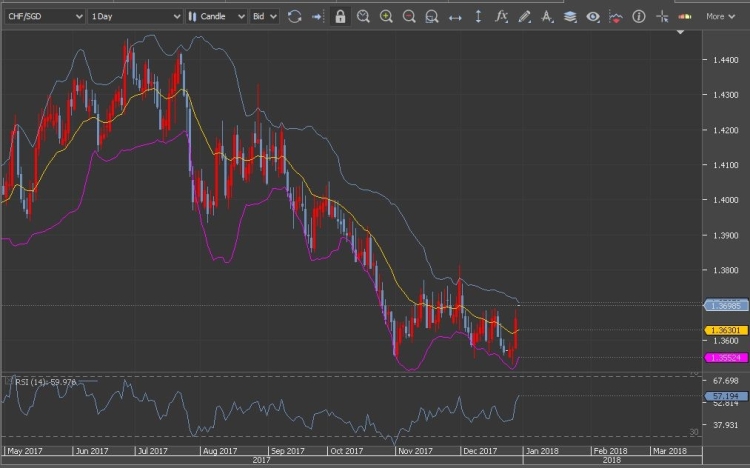
Task: Click the zoom in magnifier icon
Action: [386, 16]
